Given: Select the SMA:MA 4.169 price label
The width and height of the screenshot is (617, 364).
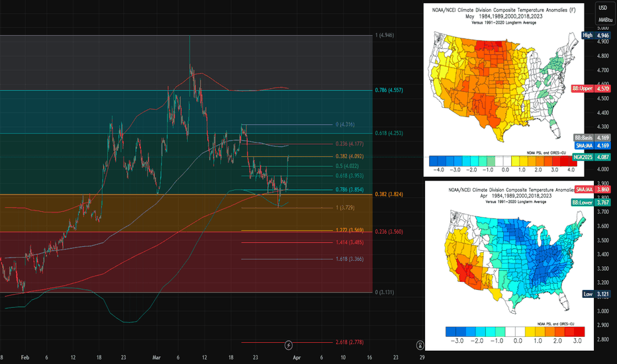Looking at the screenshot, I should pyautogui.click(x=592, y=146).
